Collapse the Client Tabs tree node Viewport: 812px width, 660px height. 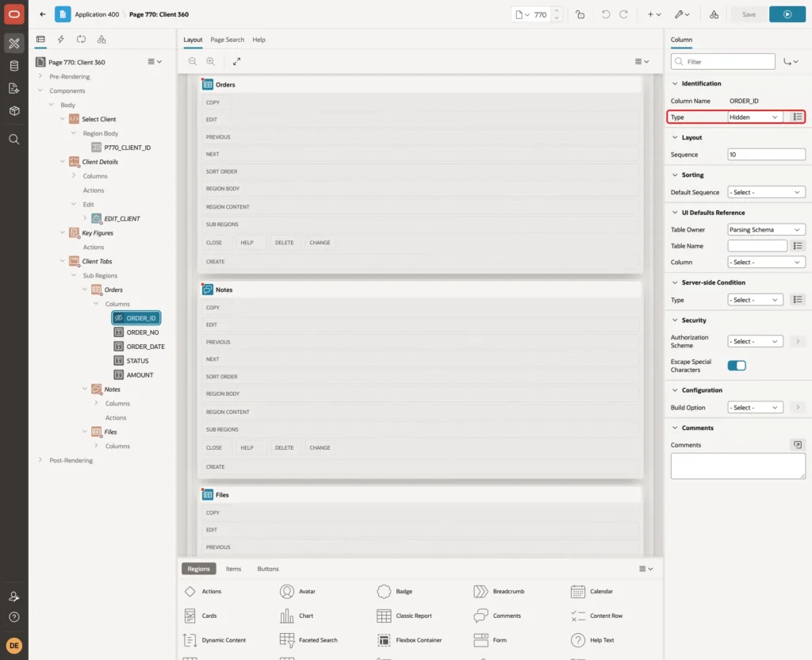point(63,261)
